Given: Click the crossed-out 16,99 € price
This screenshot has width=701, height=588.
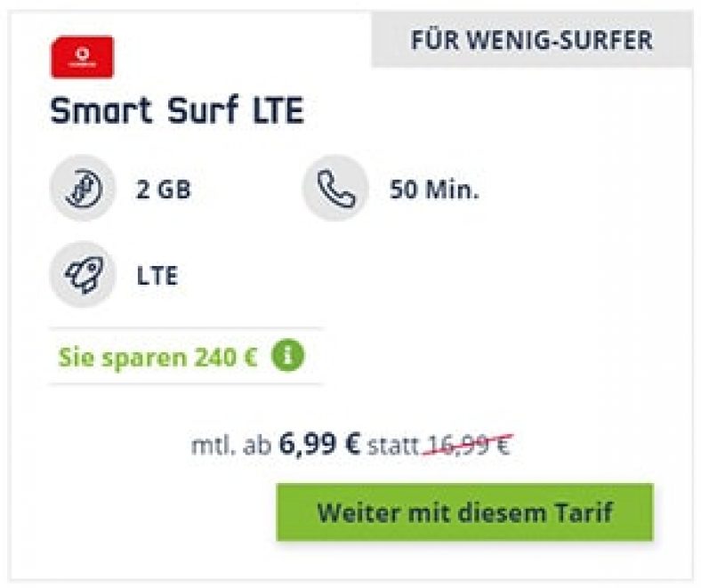Looking at the screenshot, I should tap(469, 444).
